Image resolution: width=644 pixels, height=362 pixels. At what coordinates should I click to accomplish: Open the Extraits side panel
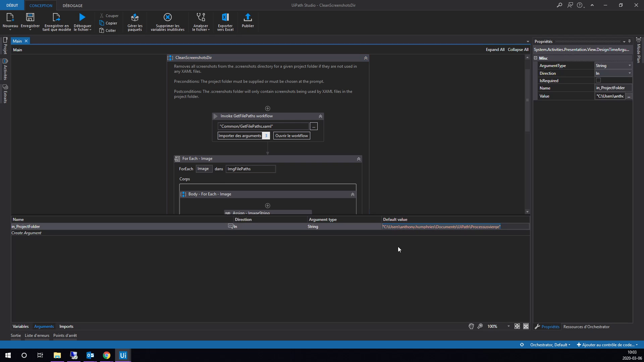(5, 94)
